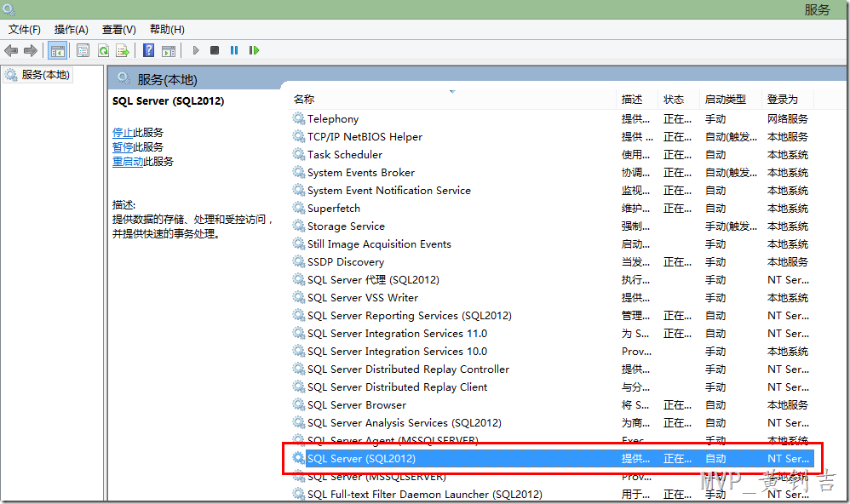Open the 文件(F) menu
This screenshot has height=504, width=850.
coord(25,29)
